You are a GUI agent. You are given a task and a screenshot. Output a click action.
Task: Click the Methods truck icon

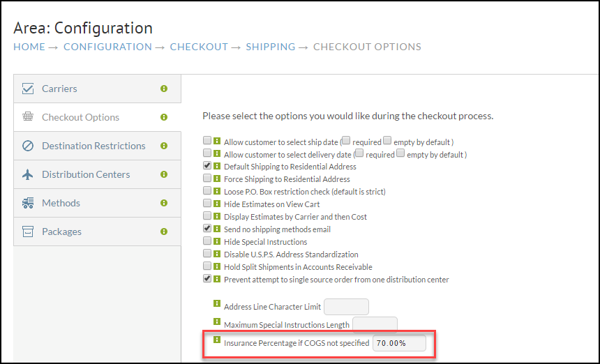click(x=28, y=203)
